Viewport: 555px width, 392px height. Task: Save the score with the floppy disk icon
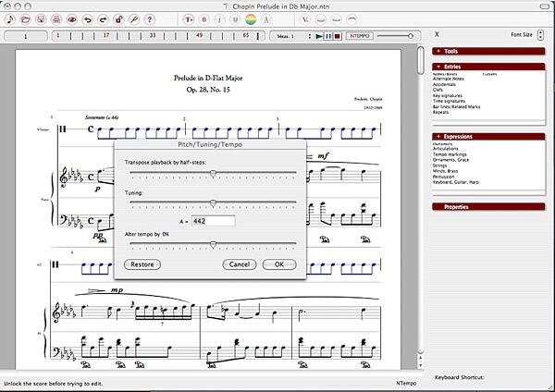(41, 19)
